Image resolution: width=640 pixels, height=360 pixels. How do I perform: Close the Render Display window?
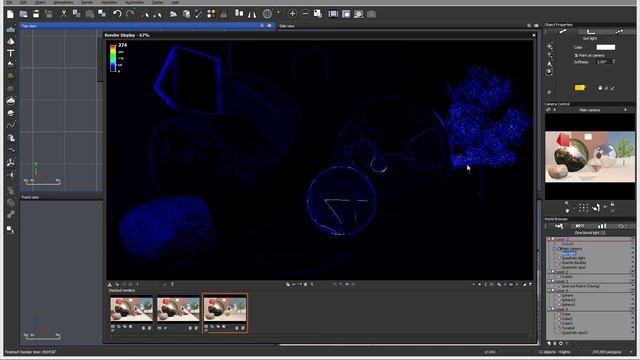click(x=533, y=36)
